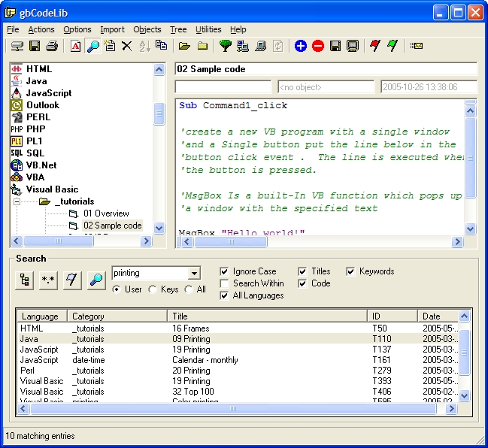Toggle the magnifier search icon in toolbar
The image size is (488, 448).
(x=92, y=47)
